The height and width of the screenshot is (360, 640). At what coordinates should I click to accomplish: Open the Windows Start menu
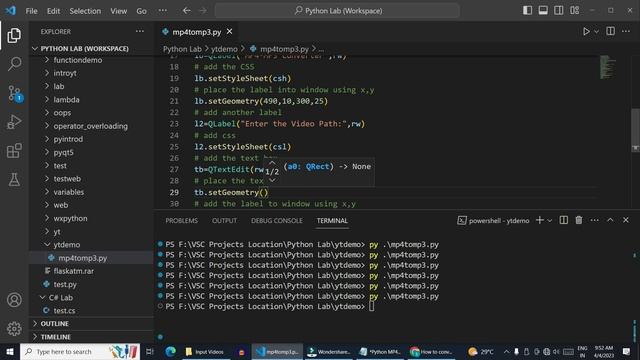coord(10,351)
